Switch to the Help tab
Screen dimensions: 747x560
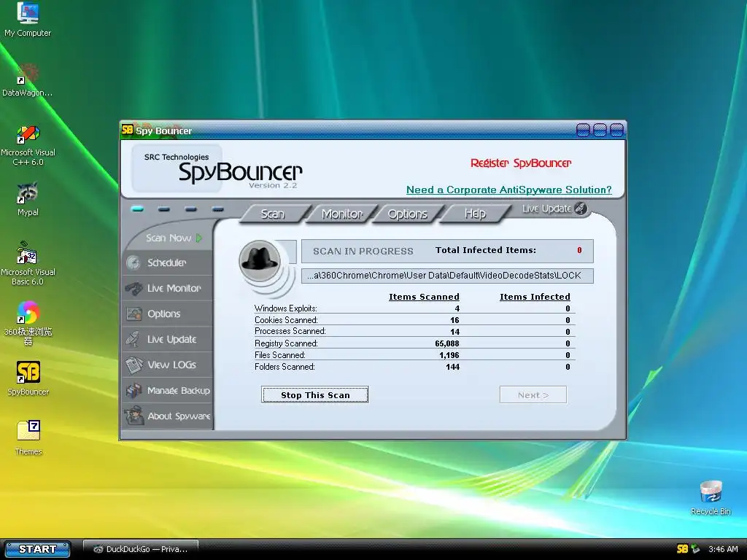(475, 214)
